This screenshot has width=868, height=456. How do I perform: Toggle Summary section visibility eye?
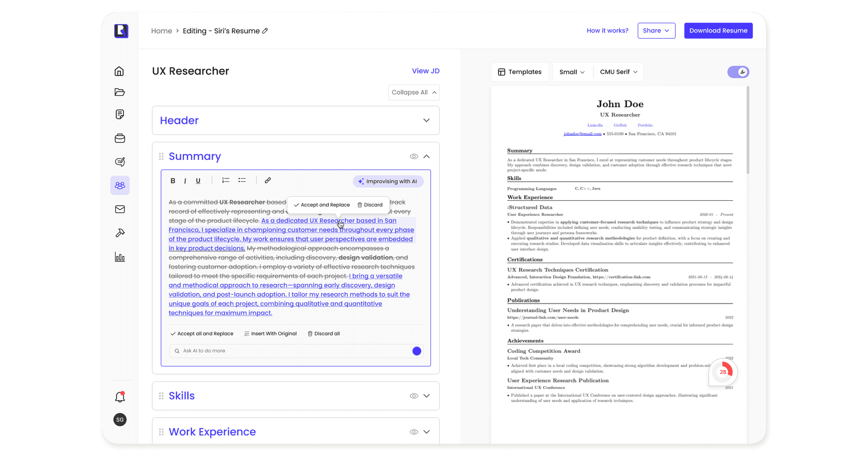(414, 156)
